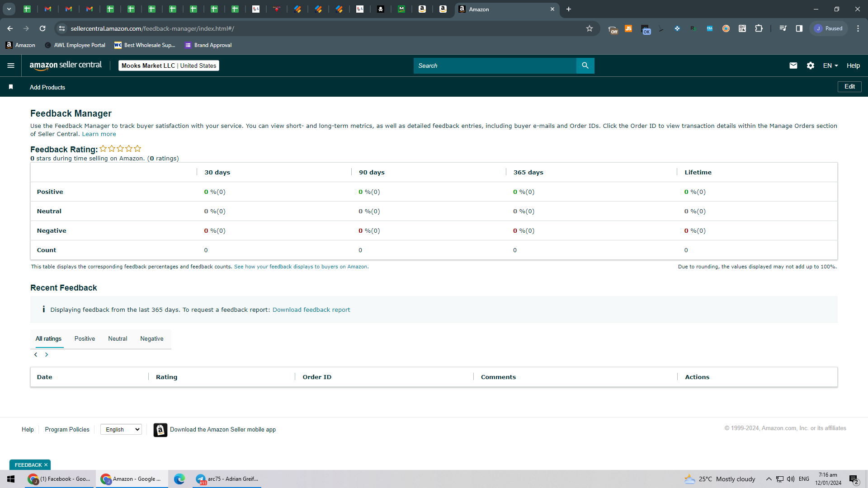Follow the Learn more link
This screenshot has height=488, width=868.
tap(99, 134)
